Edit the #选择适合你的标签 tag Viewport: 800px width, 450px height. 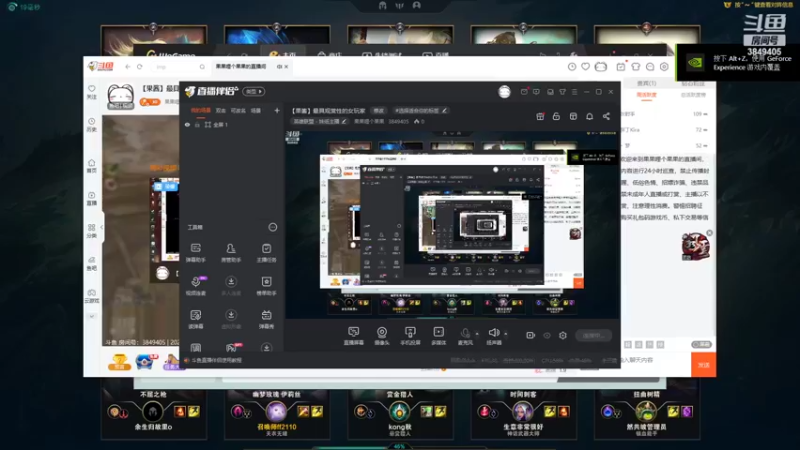coord(420,110)
